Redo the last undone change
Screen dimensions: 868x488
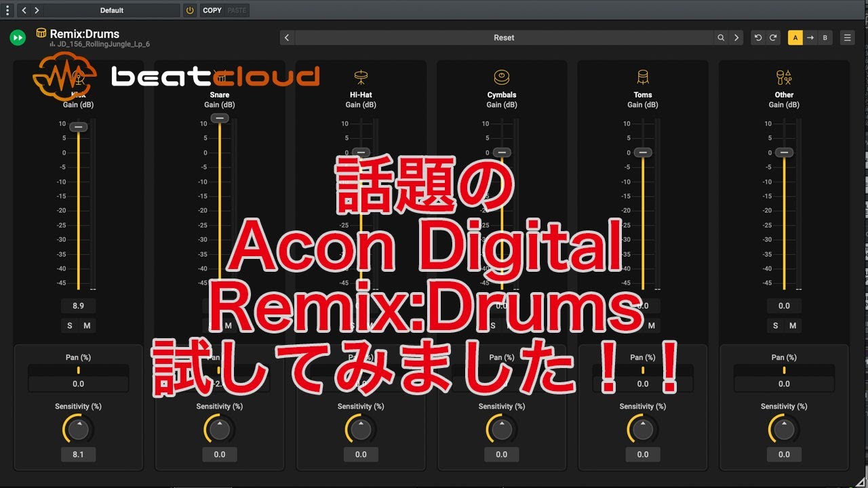pos(773,38)
